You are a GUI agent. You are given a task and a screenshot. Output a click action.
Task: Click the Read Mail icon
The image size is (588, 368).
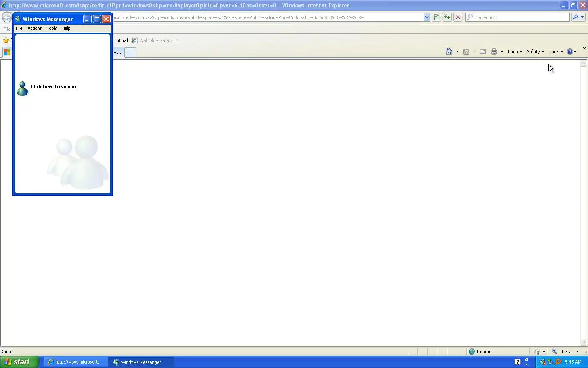click(483, 52)
